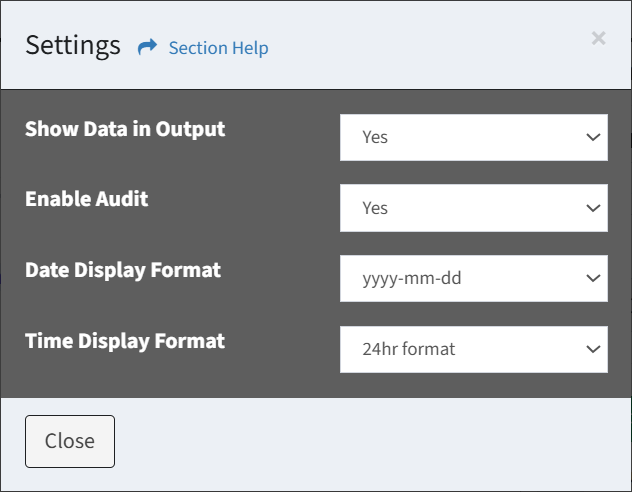Open the Time Display Format dropdown
The height and width of the screenshot is (492, 632).
coord(474,349)
